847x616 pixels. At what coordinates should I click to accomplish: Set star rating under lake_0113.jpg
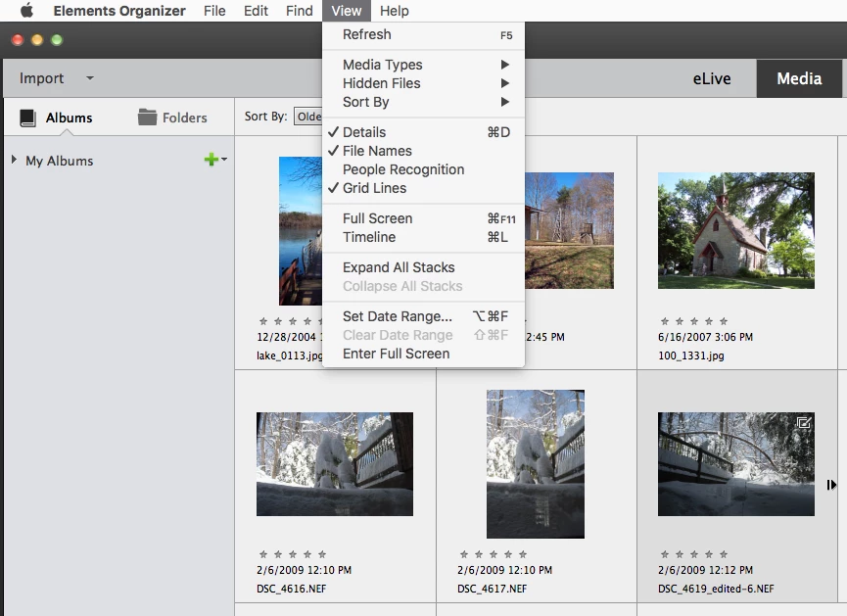point(291,321)
